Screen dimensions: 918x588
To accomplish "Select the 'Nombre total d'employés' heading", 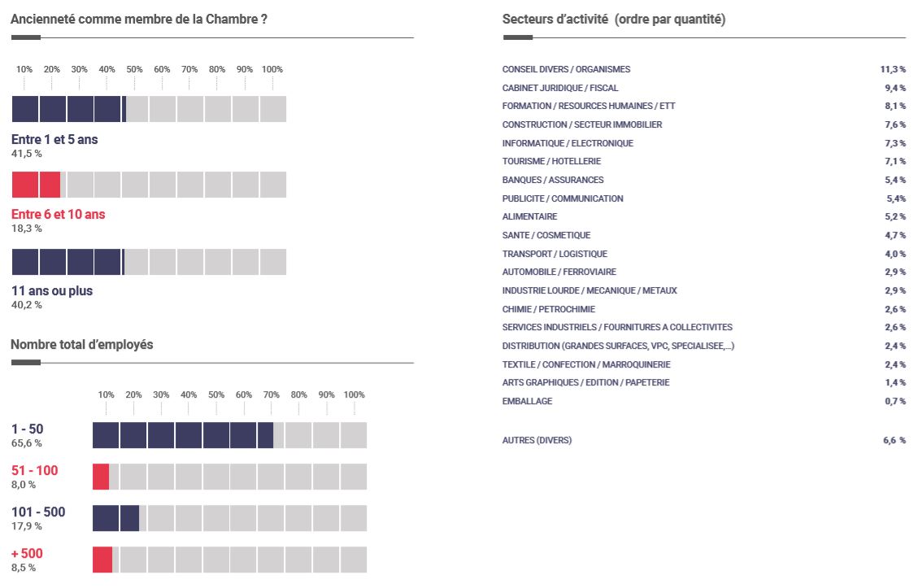I will (x=81, y=344).
